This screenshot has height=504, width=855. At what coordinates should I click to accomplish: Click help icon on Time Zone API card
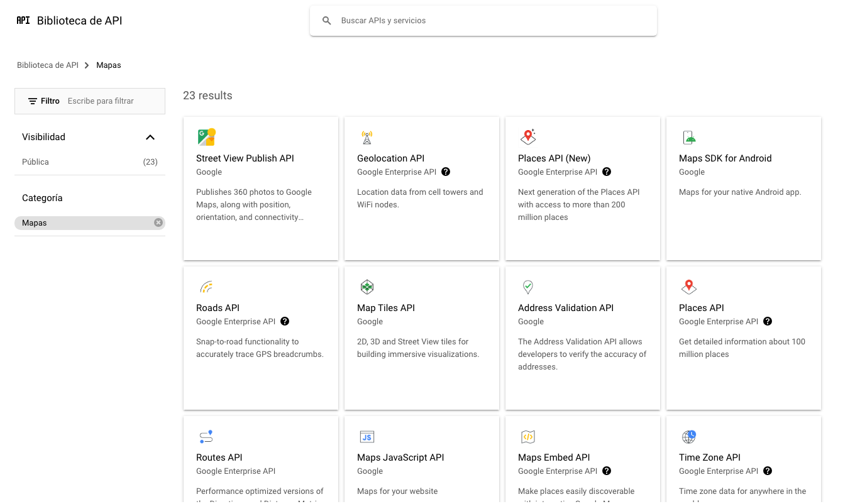point(768,471)
